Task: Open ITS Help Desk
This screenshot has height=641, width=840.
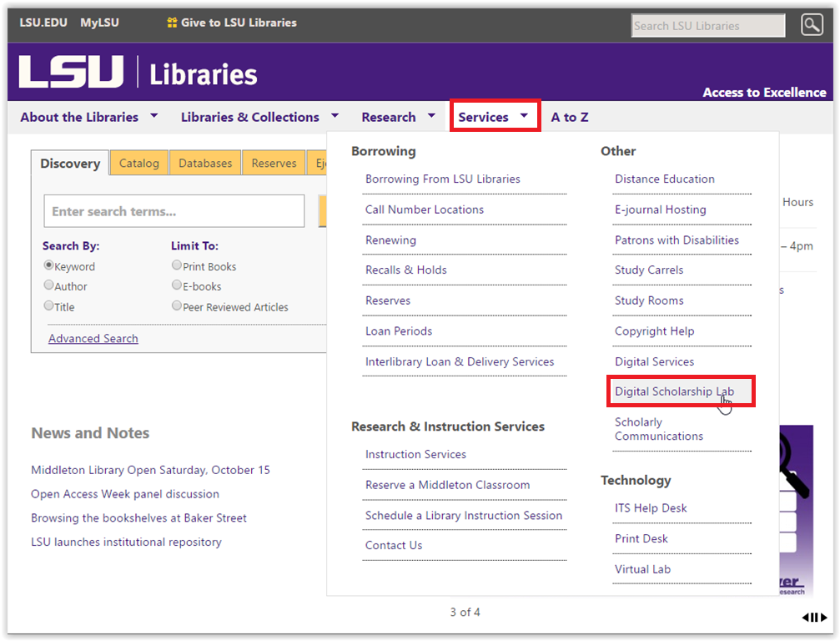Action: tap(651, 507)
